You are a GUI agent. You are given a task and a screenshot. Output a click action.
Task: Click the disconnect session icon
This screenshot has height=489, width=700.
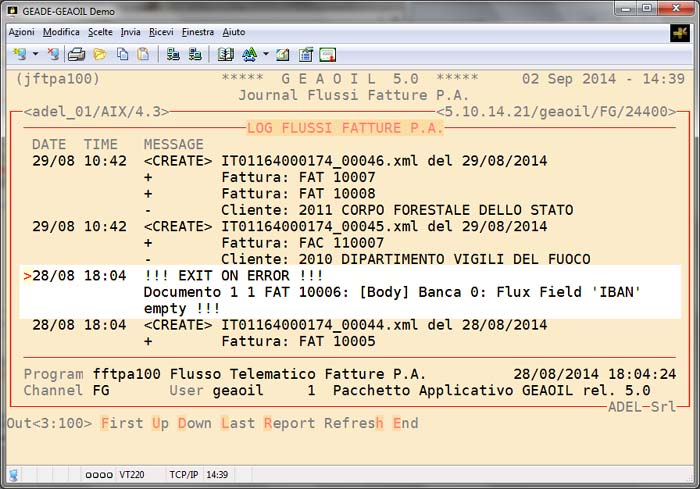(53, 54)
